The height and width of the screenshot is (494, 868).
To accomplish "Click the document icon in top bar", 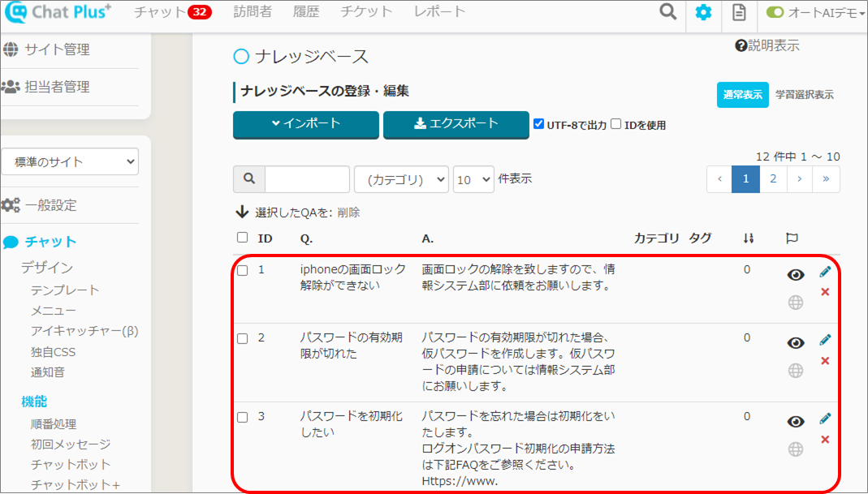I will coord(739,12).
